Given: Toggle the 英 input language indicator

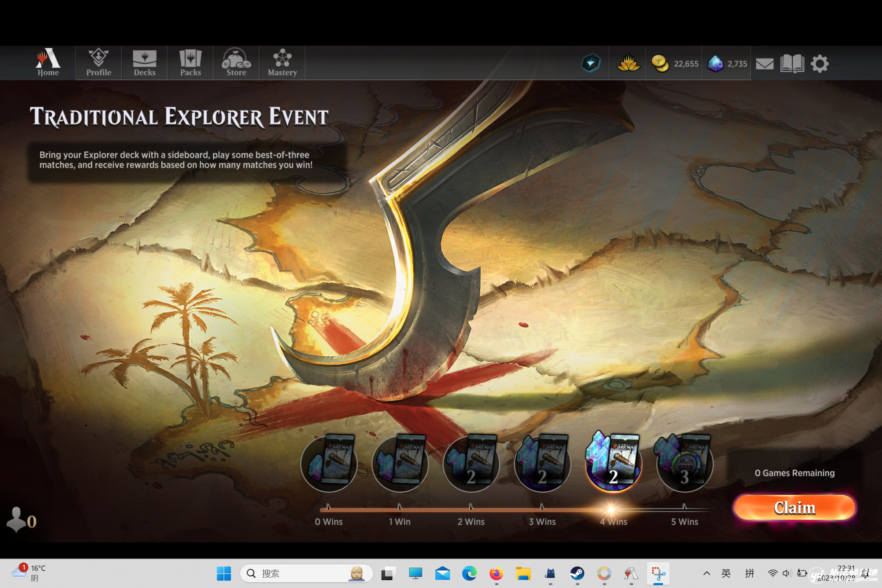Looking at the screenshot, I should pyautogui.click(x=726, y=573).
